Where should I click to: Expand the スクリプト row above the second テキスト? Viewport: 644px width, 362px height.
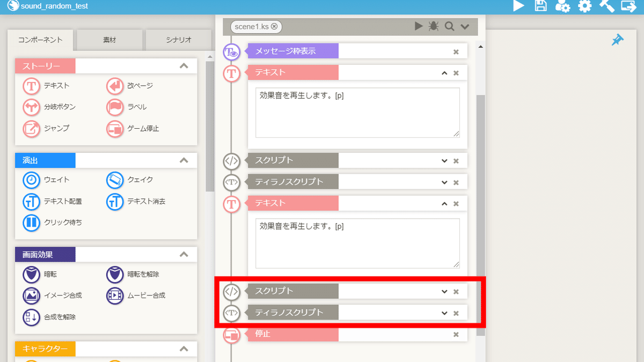[x=444, y=161]
